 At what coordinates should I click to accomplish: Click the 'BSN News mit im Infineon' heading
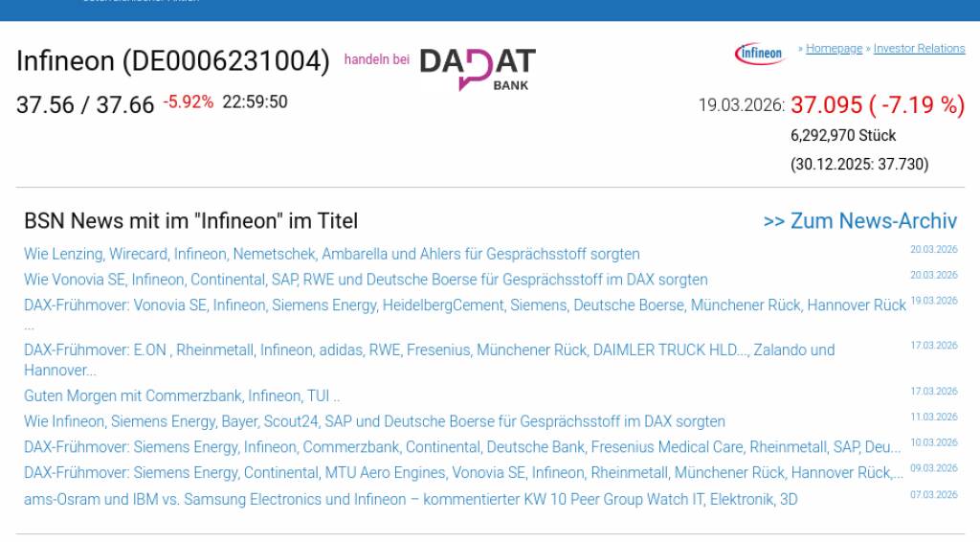click(x=190, y=221)
